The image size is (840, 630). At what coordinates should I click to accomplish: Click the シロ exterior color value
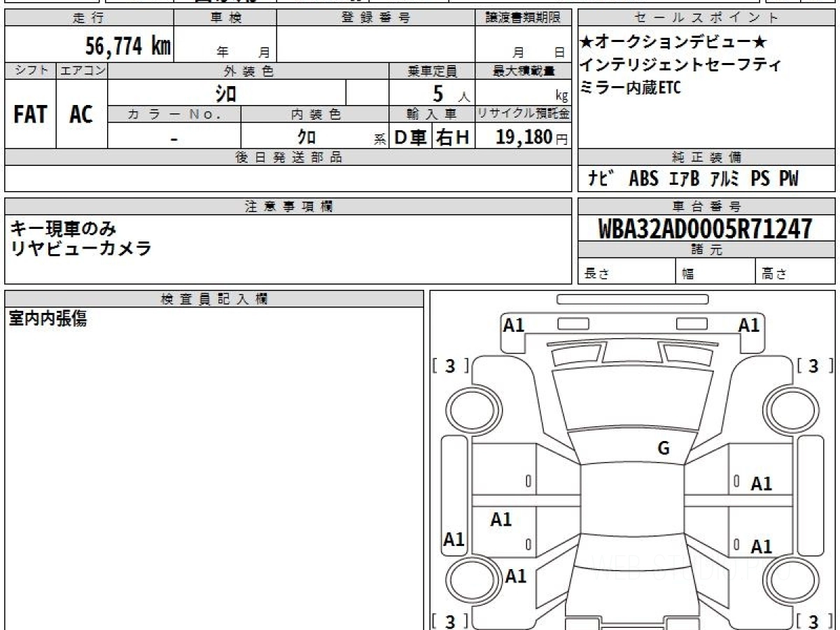(225, 93)
